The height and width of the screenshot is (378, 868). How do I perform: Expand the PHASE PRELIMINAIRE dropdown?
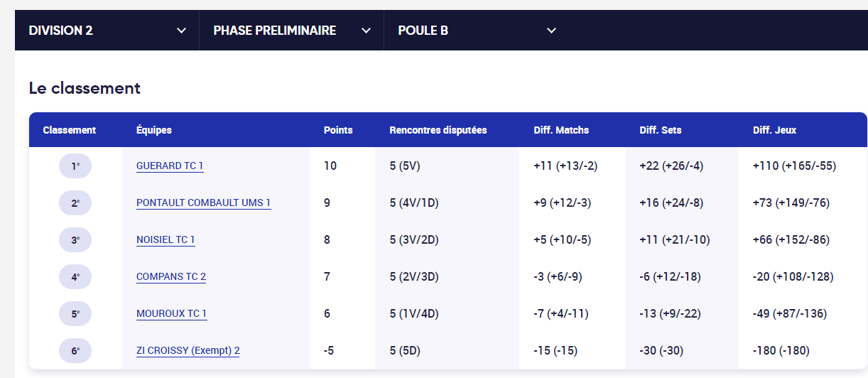291,31
